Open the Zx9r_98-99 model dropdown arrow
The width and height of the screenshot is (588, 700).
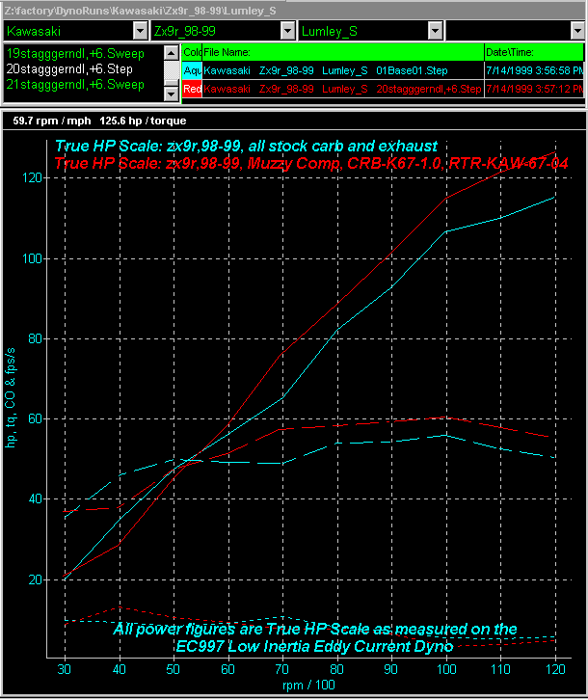[x=288, y=31]
